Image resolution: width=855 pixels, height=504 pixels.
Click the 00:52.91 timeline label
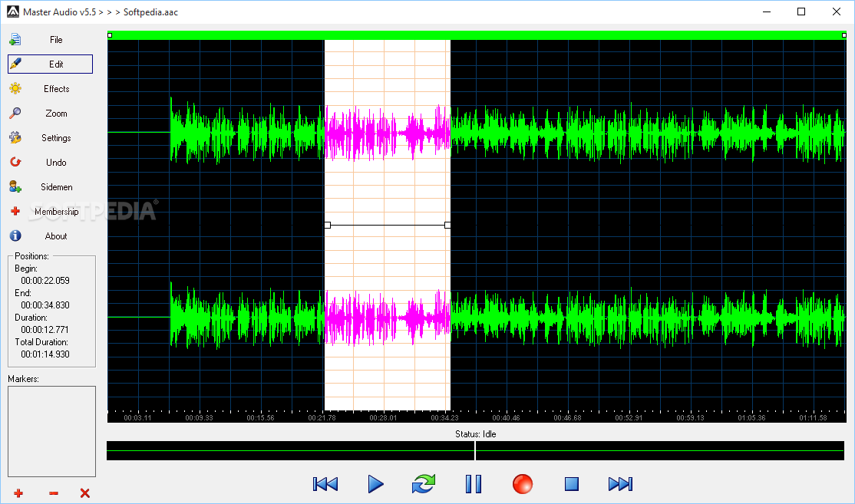tap(629, 418)
